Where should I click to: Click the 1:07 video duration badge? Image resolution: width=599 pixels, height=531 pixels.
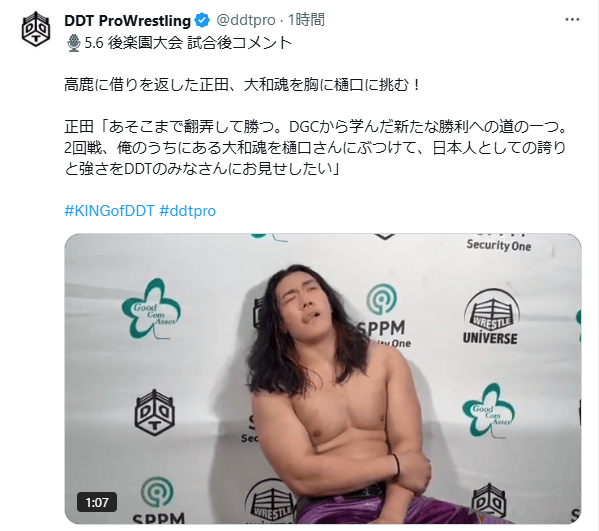97,502
